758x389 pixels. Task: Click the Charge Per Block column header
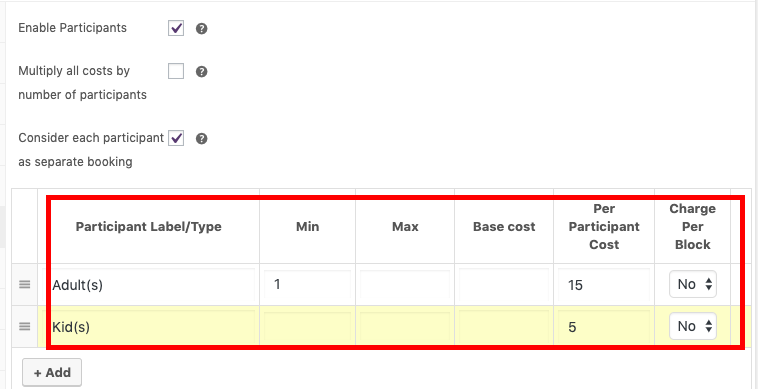[693, 227]
